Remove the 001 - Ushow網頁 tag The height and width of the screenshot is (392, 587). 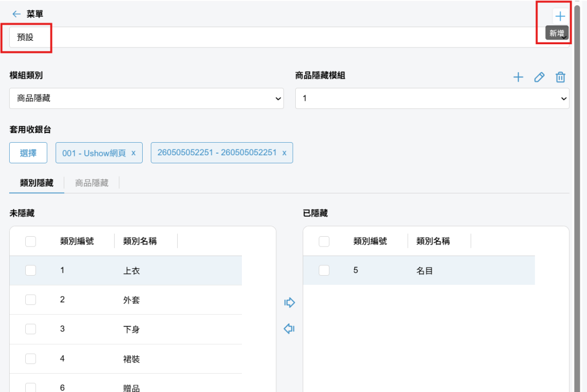[x=133, y=153]
